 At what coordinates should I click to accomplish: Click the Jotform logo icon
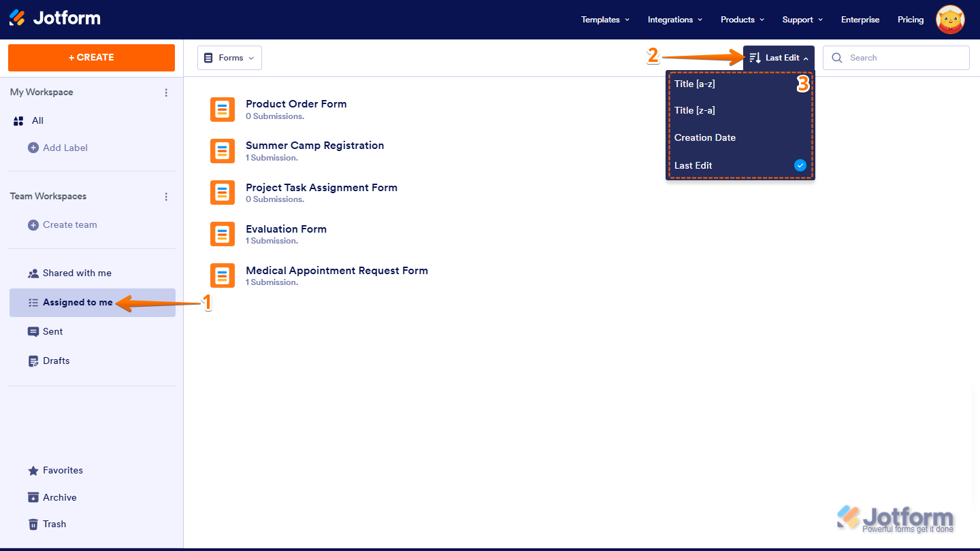coord(18,18)
